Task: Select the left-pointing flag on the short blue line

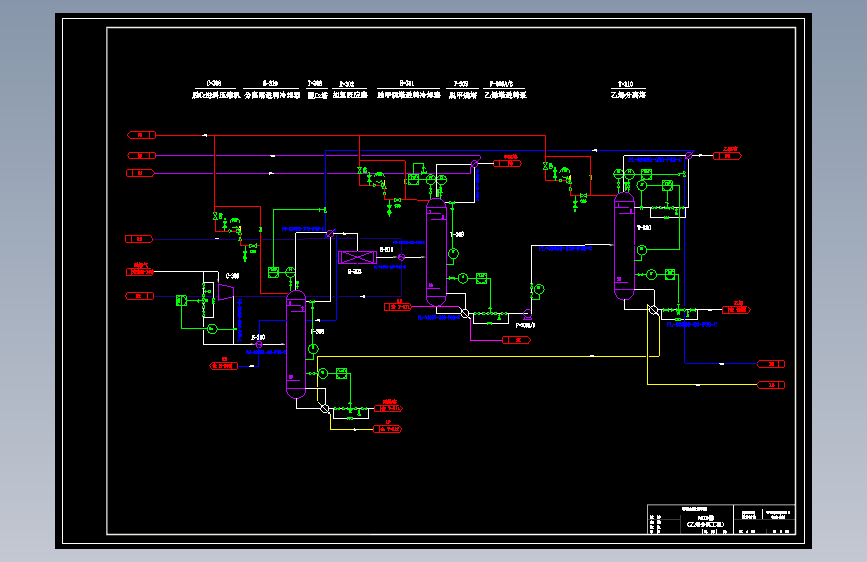Action: click(x=224, y=366)
